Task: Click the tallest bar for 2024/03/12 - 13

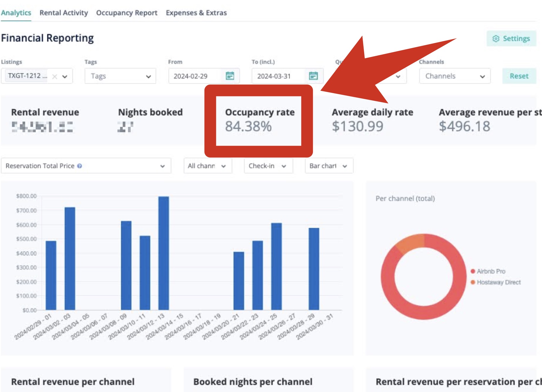Action: pos(163,253)
